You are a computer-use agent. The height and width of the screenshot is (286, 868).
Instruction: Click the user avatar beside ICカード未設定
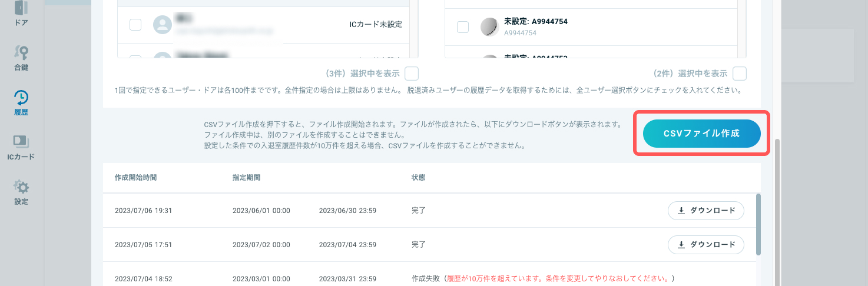click(x=163, y=24)
